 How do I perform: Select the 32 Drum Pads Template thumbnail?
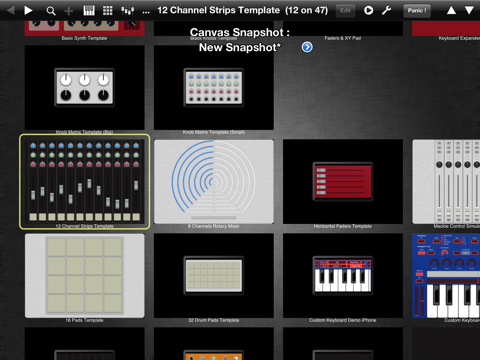(214, 276)
